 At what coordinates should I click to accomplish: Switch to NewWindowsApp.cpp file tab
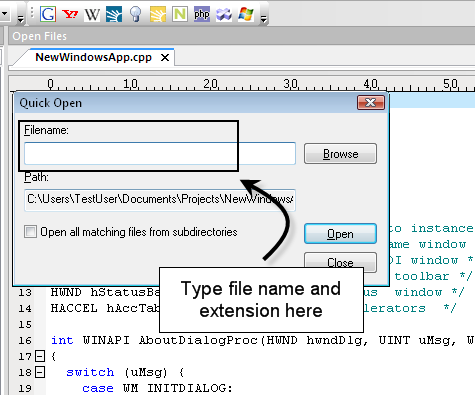[94, 57]
